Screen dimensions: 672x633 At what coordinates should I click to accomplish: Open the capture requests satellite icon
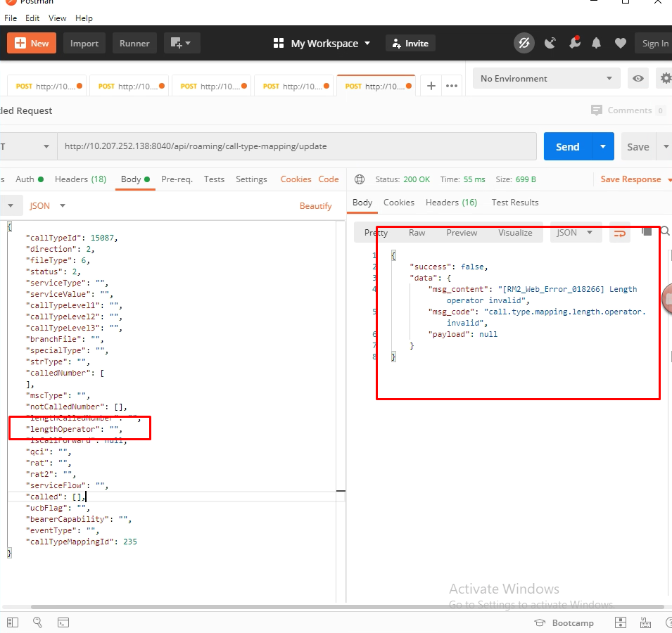click(550, 43)
